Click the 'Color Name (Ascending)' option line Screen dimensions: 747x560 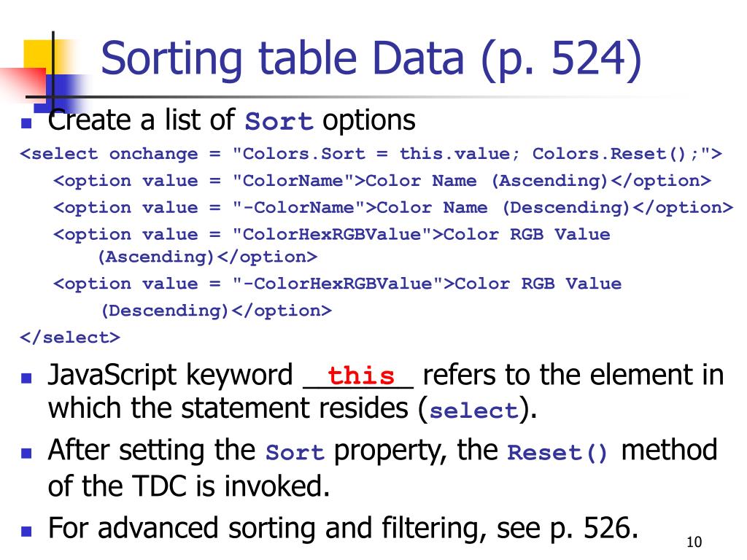tap(382, 181)
